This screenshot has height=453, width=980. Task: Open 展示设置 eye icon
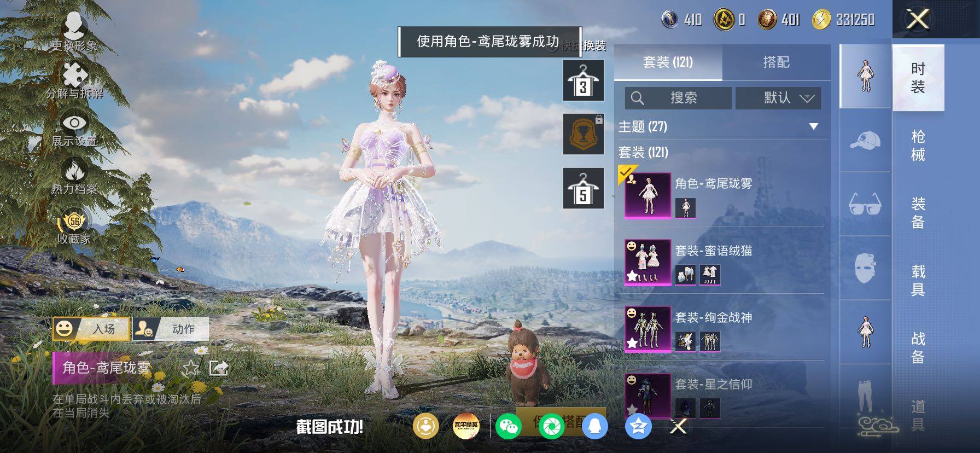[x=74, y=129]
